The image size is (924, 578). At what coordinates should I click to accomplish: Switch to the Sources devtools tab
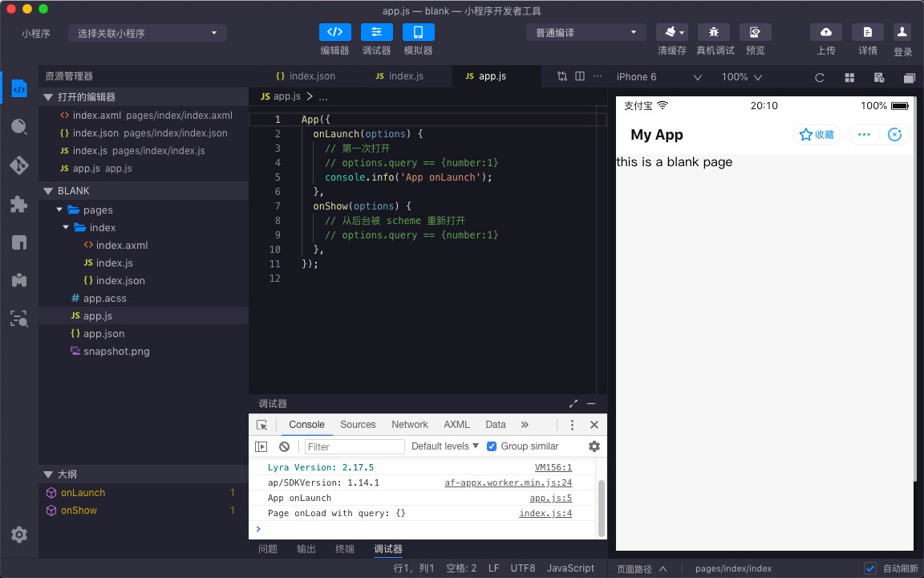[x=358, y=425]
